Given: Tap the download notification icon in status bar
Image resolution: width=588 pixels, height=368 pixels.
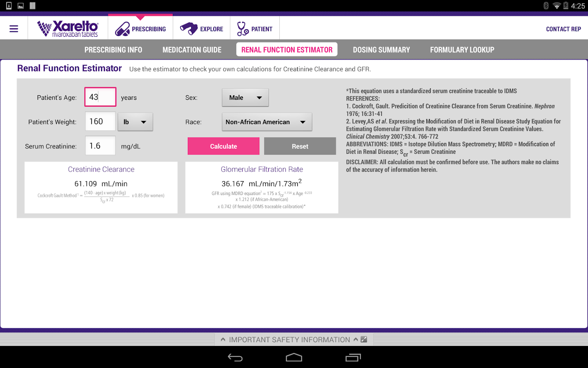Looking at the screenshot, I should (x=9, y=6).
